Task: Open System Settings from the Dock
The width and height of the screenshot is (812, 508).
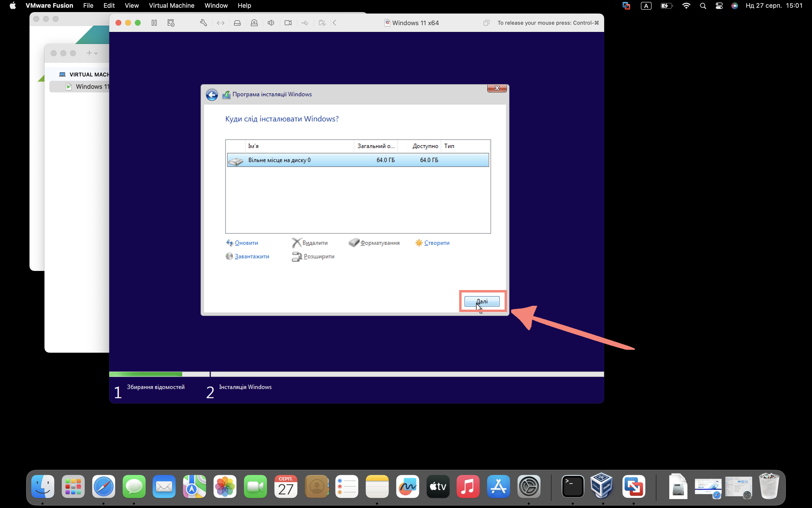Action: click(529, 486)
